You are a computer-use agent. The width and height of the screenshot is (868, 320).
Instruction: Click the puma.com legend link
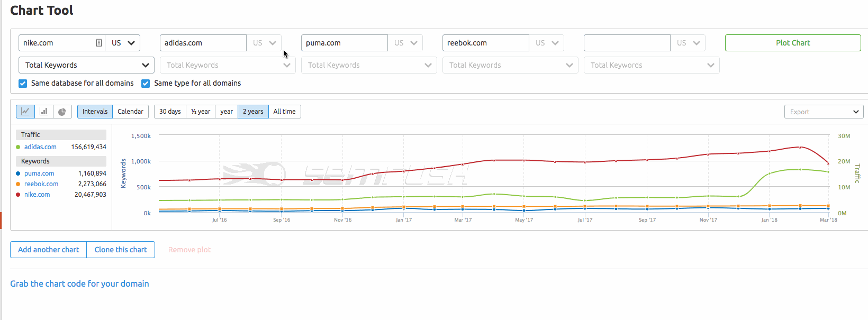(x=39, y=173)
